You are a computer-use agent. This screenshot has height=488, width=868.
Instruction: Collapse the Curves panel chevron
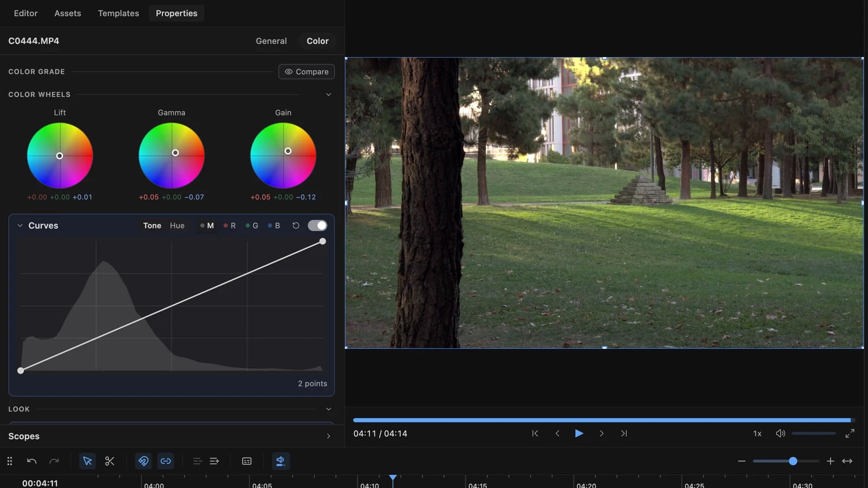20,226
